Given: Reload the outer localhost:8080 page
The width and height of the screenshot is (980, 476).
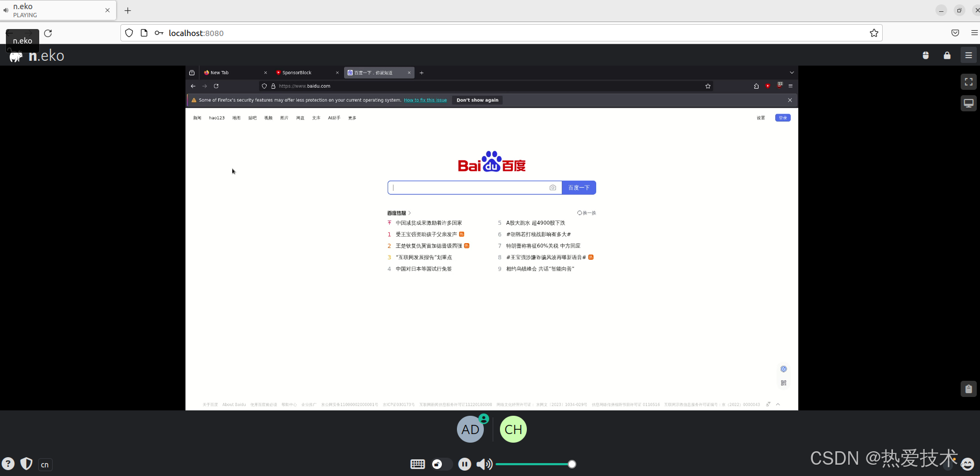Looking at the screenshot, I should click(x=48, y=33).
